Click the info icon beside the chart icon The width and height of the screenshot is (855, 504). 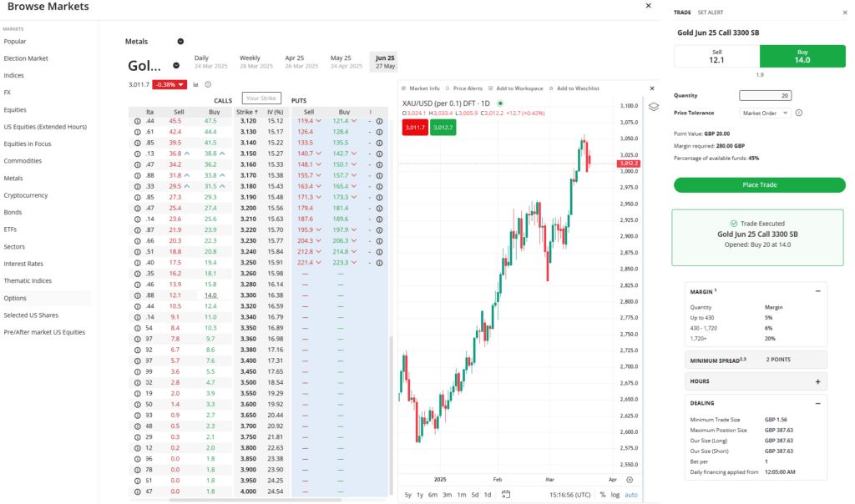click(x=208, y=84)
